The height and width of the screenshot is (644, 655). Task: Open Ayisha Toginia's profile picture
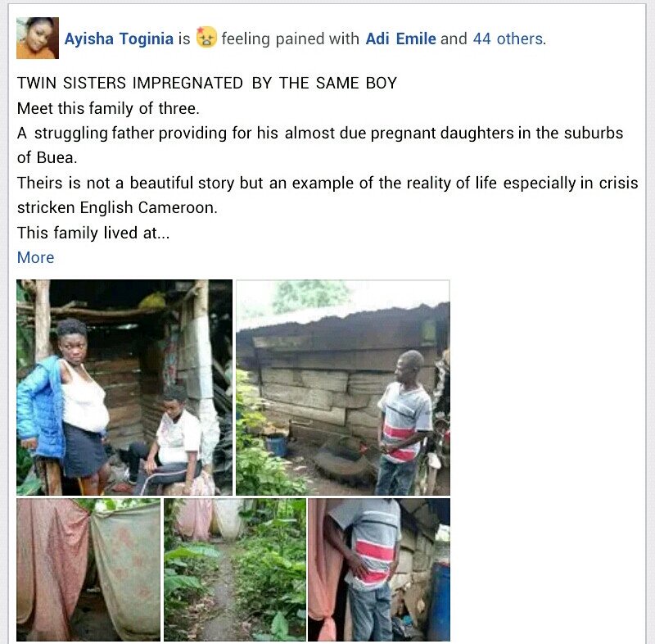pyautogui.click(x=38, y=38)
